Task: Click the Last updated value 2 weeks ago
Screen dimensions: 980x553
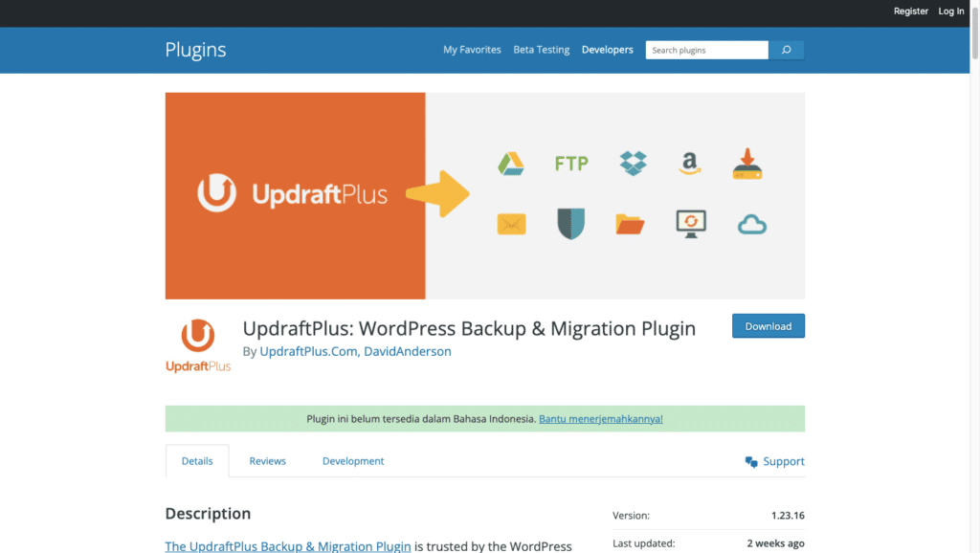Action: [775, 543]
